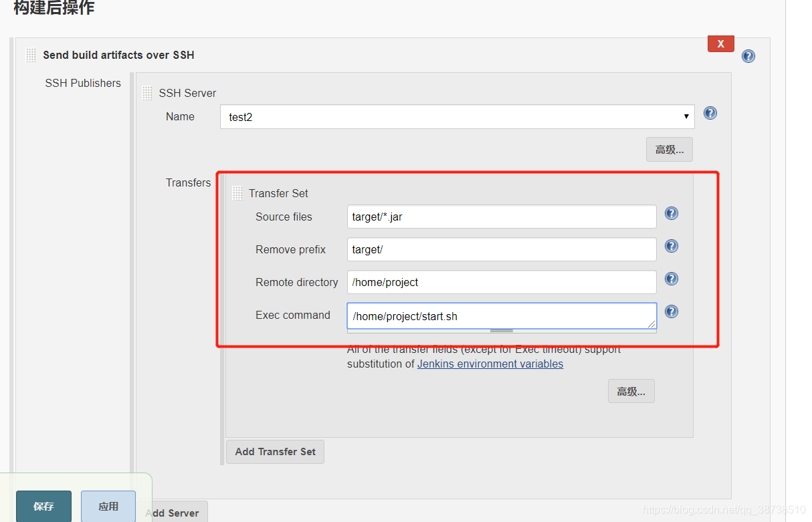812x522 pixels.
Task: Grab drag handle next to Transfer Set
Action: [237, 193]
